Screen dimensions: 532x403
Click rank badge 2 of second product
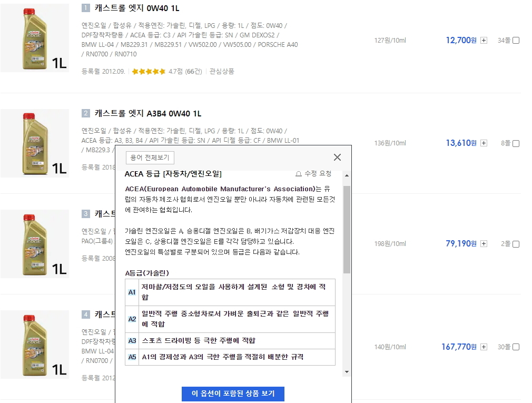pos(85,113)
